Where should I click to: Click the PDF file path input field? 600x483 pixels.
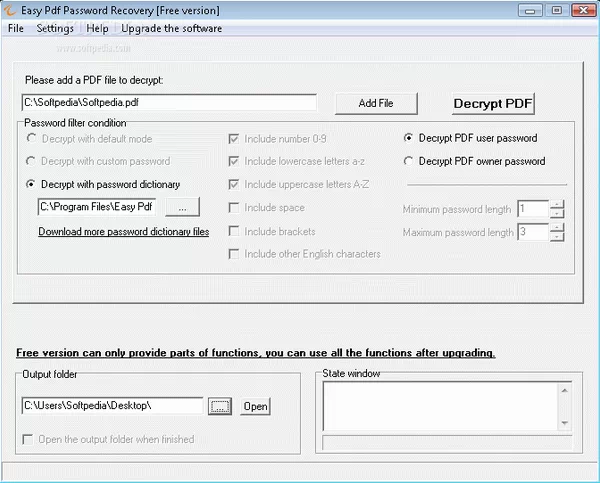click(x=168, y=102)
